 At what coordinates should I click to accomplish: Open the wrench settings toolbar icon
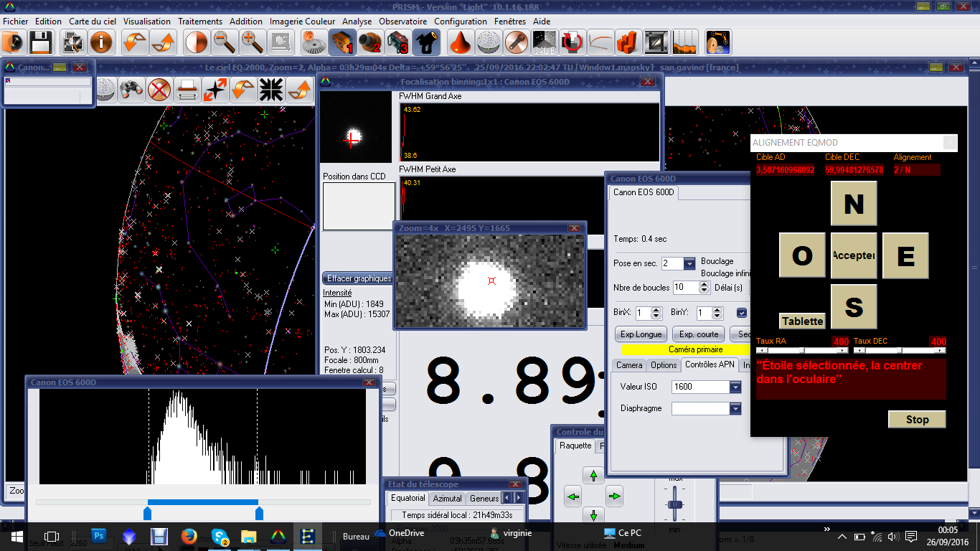[x=515, y=43]
